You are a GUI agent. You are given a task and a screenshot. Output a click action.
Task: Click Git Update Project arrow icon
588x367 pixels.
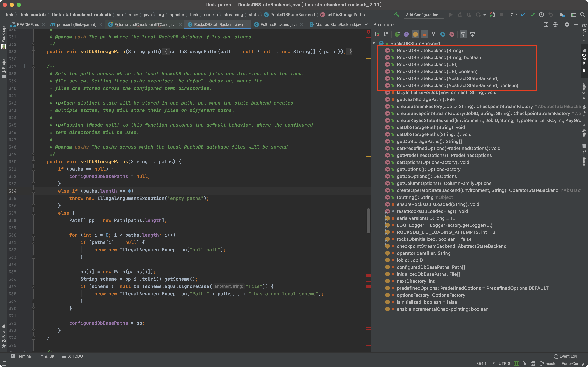(x=523, y=15)
